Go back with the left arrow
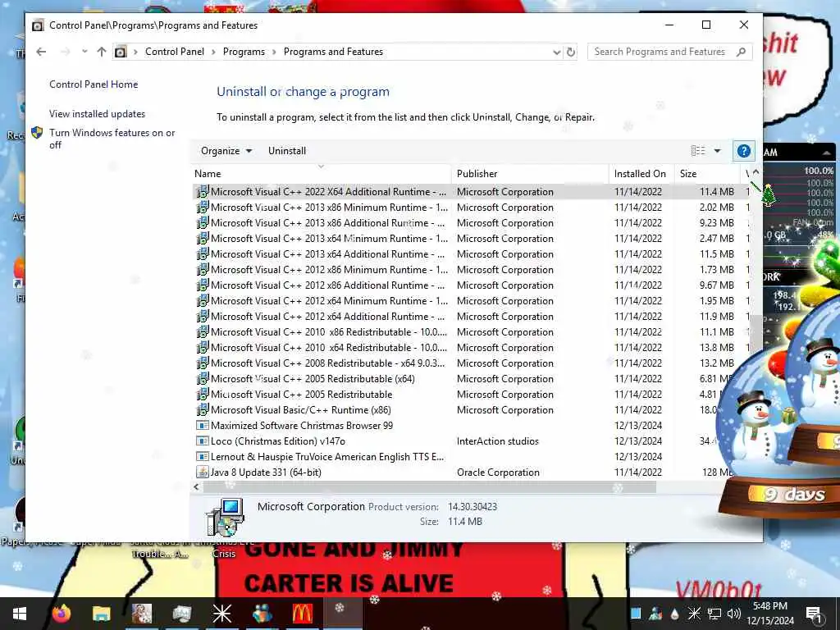Image resolution: width=840 pixels, height=630 pixels. click(x=41, y=52)
